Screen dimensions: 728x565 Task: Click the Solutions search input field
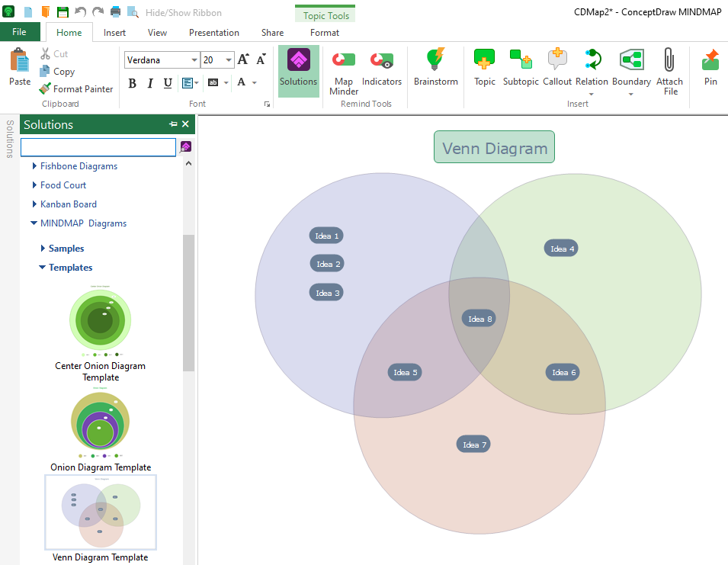(x=98, y=147)
